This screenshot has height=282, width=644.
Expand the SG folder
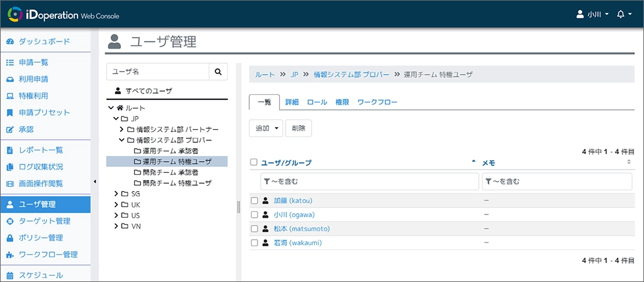116,194
